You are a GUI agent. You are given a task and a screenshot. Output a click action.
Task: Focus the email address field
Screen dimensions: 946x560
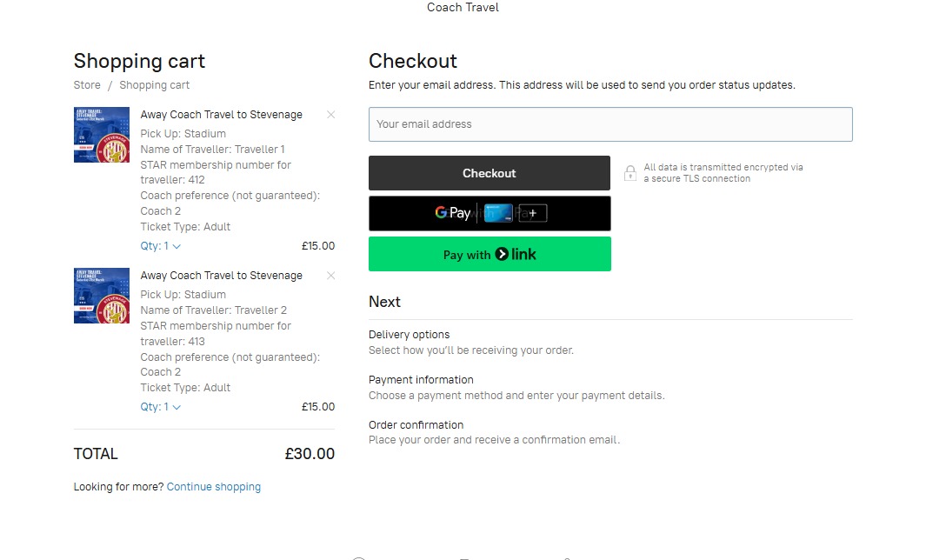point(610,124)
